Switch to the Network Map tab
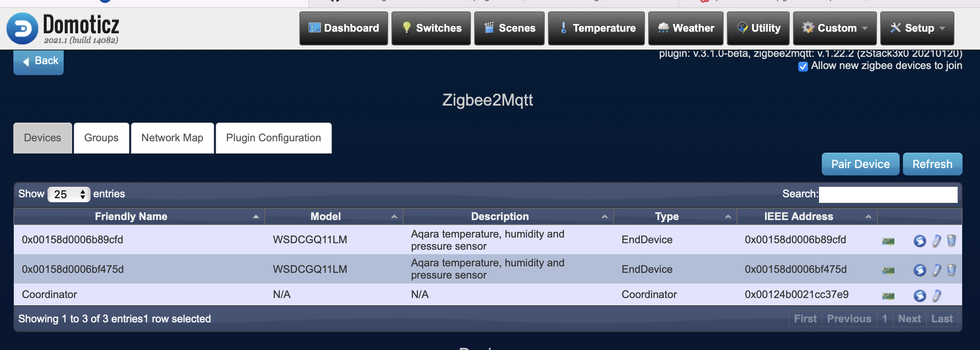 point(172,138)
